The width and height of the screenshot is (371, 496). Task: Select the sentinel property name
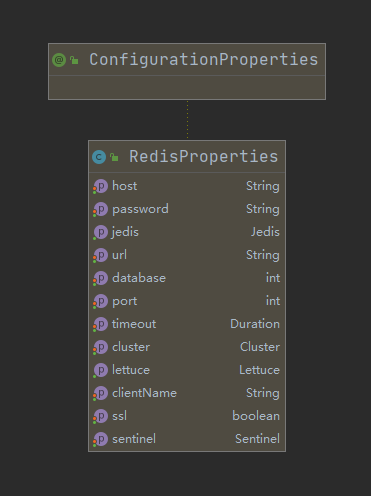(134, 439)
